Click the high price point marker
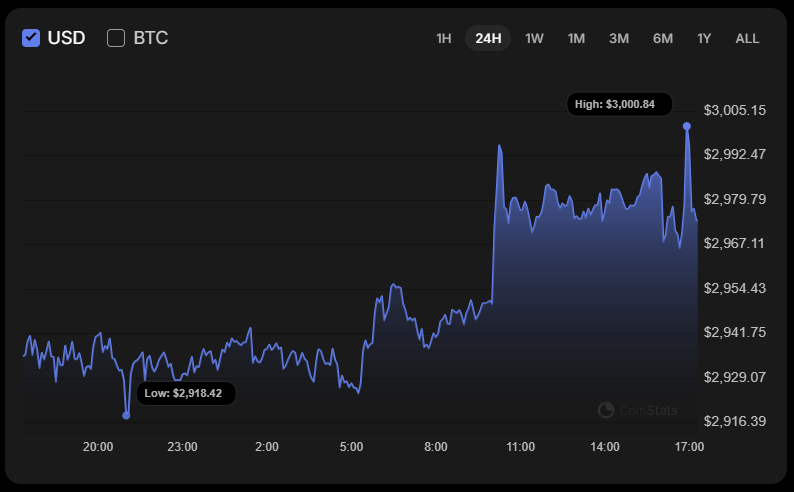This screenshot has height=492, width=794. 687,126
